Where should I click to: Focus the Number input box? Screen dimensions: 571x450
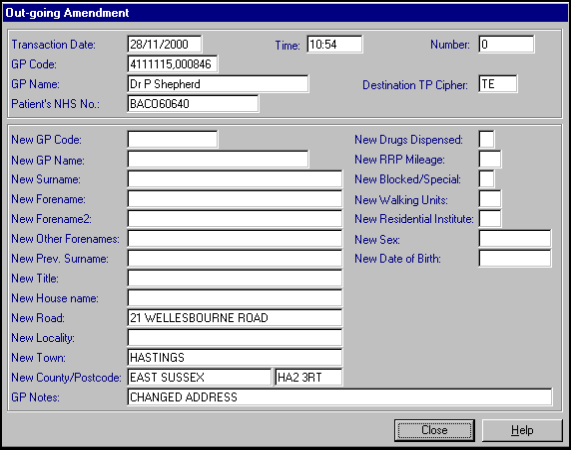coord(506,44)
